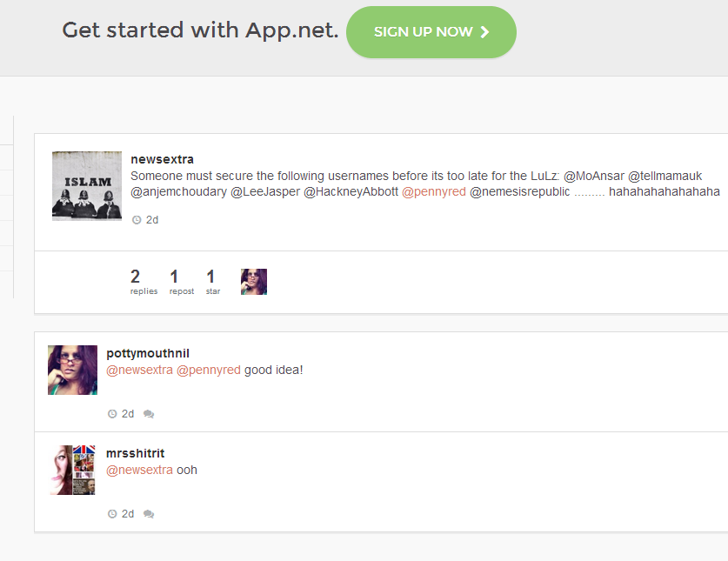Click the mrsshitrit username

tap(135, 453)
